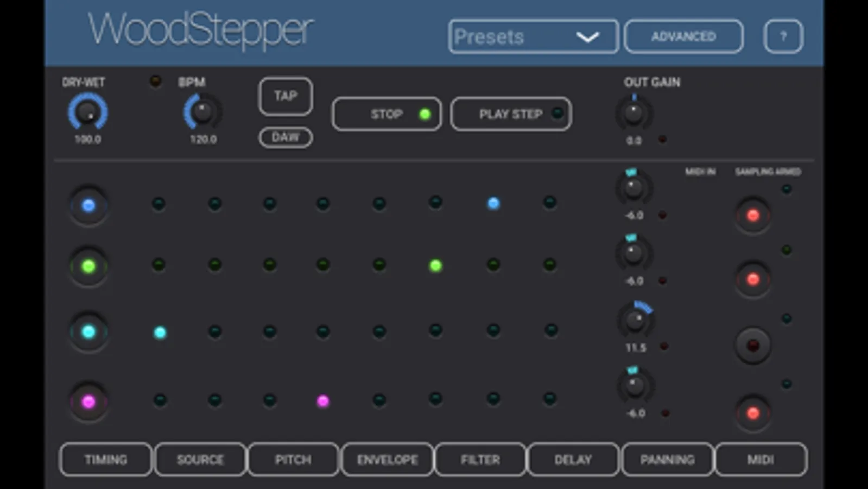Click the cyan track trigger pad
868x489 pixels.
88,332
